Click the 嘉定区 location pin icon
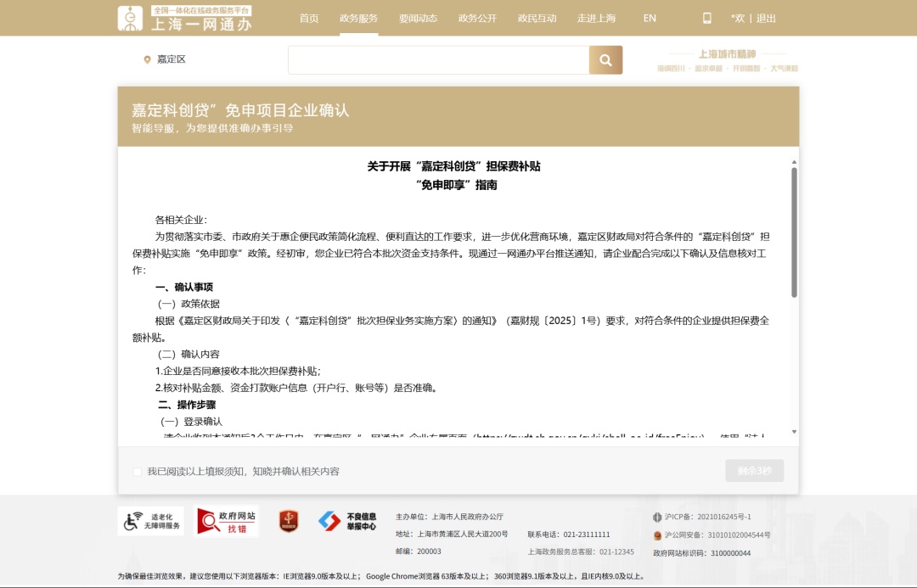The height and width of the screenshot is (588, 917). click(x=147, y=60)
